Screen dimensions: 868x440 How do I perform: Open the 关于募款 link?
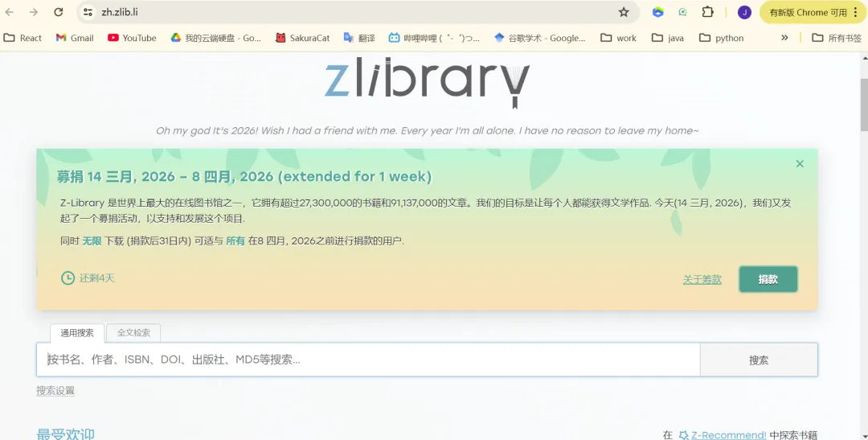pyautogui.click(x=702, y=280)
